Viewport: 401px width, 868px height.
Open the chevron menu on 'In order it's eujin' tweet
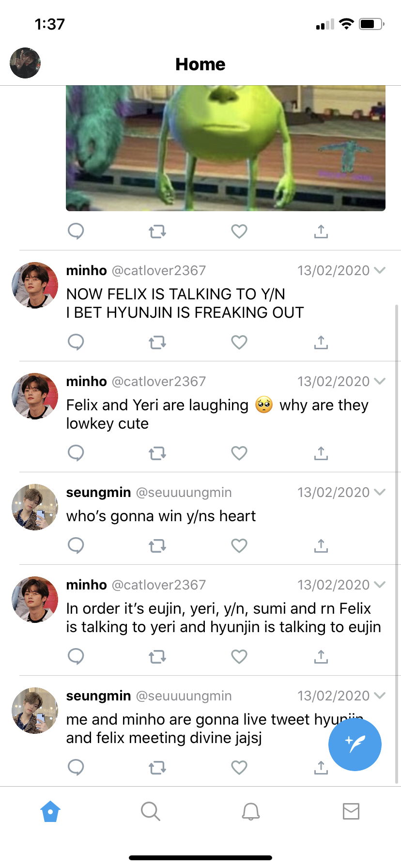coord(380,585)
